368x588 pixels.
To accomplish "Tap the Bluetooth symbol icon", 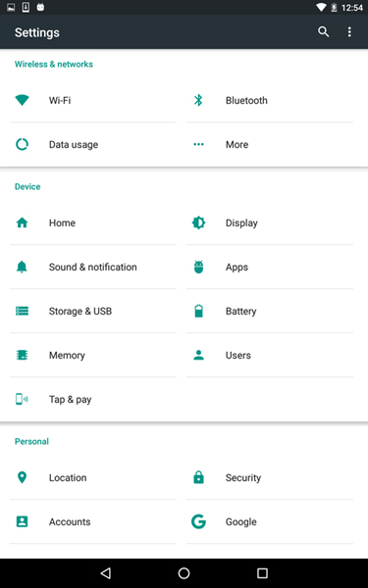I will (x=198, y=100).
